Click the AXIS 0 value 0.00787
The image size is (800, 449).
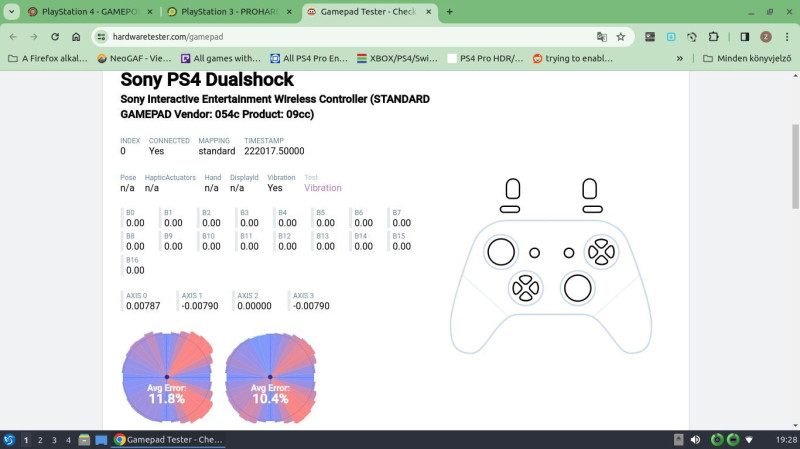click(143, 306)
